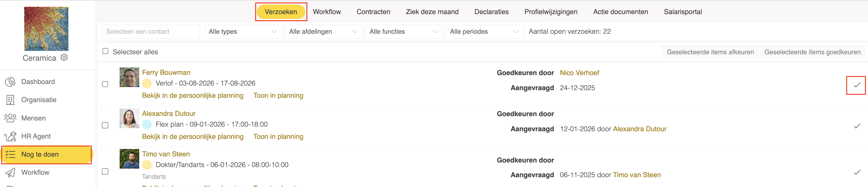Approve Ferry Bouwman's request with checkmark

pos(857,85)
